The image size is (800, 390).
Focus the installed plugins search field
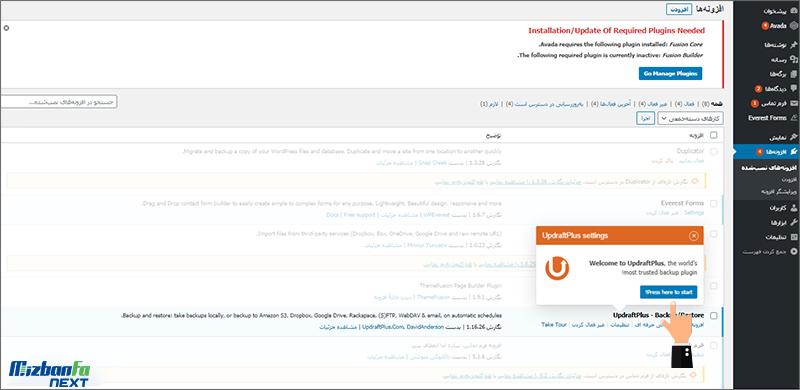pos(58,102)
